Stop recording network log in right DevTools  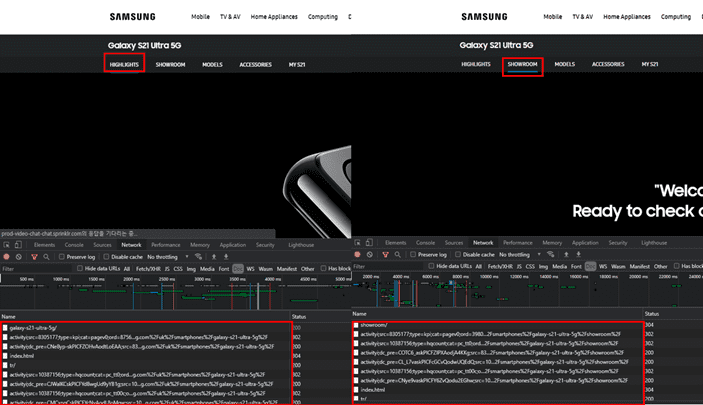coord(357,254)
